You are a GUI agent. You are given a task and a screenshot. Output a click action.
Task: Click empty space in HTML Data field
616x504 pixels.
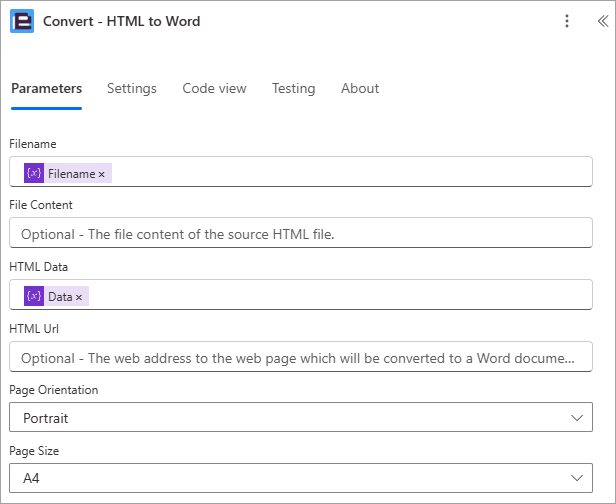338,295
